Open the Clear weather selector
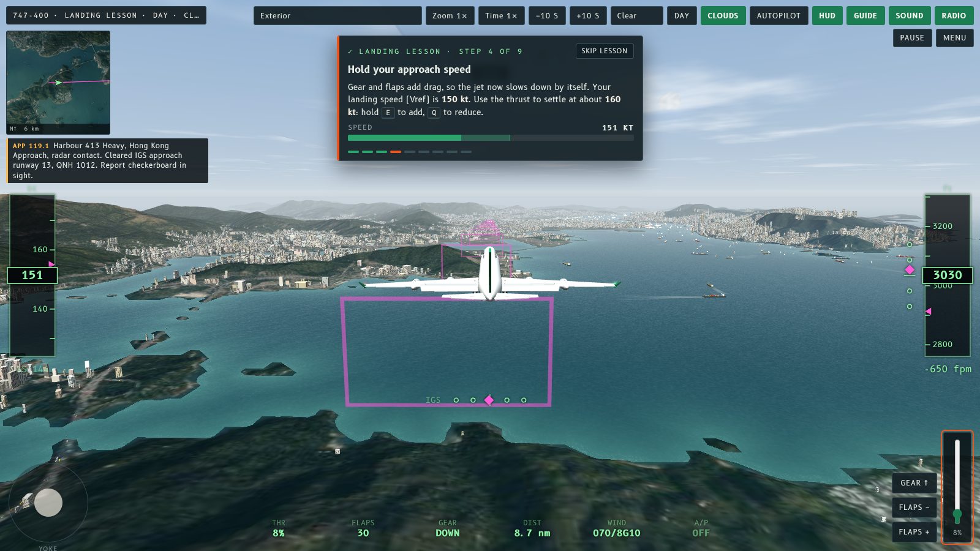The image size is (980, 551). point(636,15)
